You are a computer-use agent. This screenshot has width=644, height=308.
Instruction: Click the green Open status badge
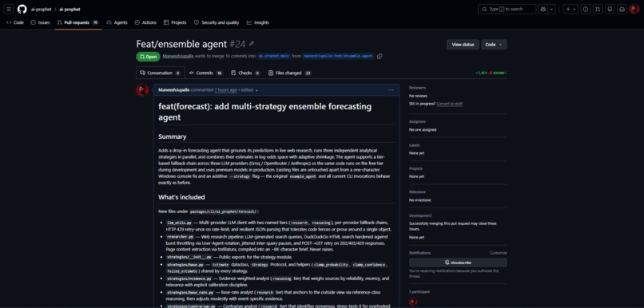point(148,57)
